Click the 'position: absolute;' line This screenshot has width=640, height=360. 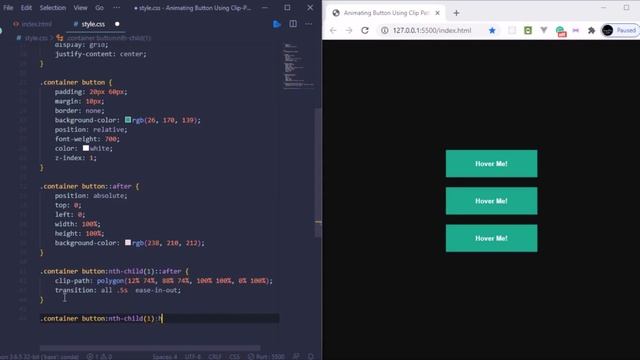pyautogui.click(x=91, y=196)
